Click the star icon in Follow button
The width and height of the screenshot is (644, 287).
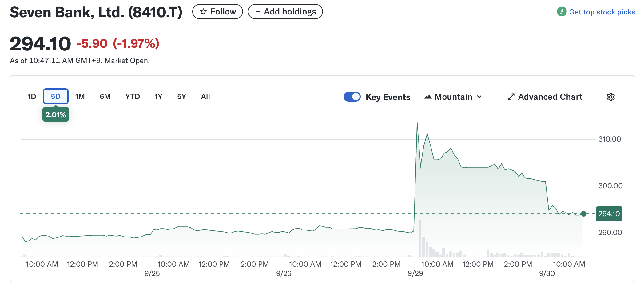(x=203, y=12)
